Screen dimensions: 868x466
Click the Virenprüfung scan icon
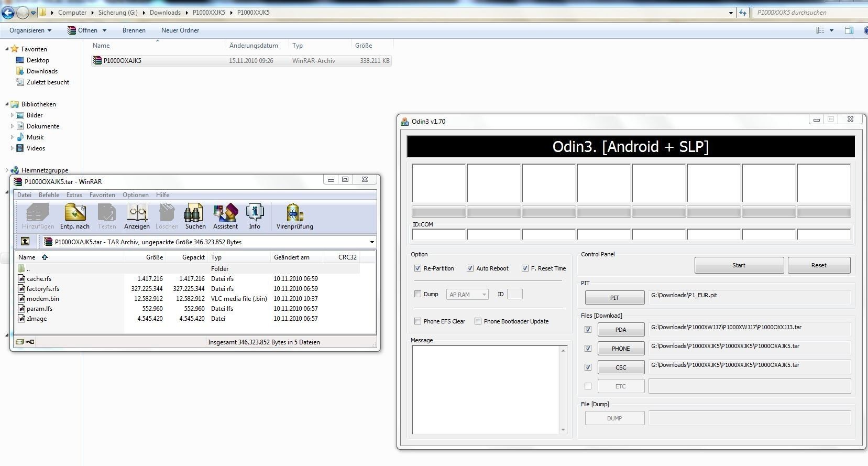point(295,216)
